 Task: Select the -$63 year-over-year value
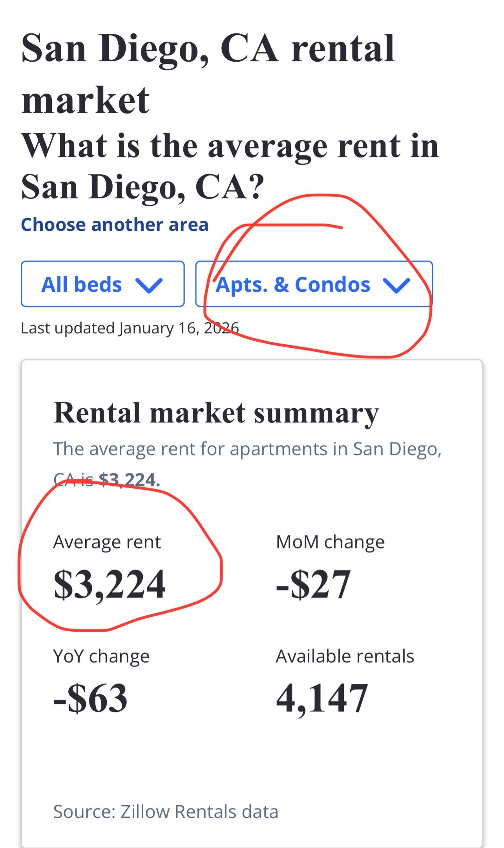click(x=90, y=698)
